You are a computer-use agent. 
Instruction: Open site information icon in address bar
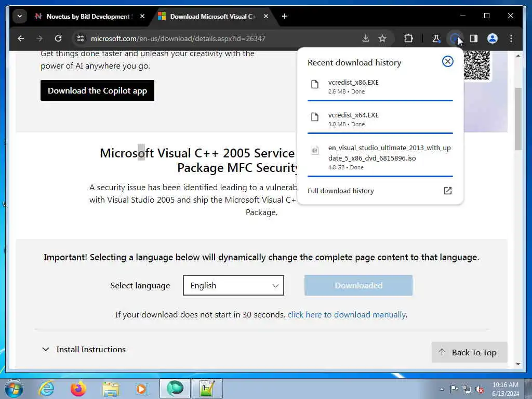click(x=81, y=38)
